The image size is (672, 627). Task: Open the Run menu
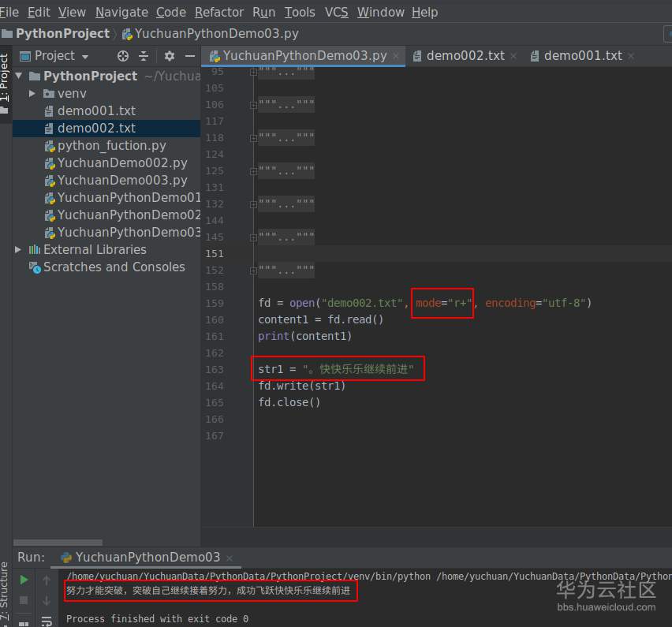tap(264, 12)
